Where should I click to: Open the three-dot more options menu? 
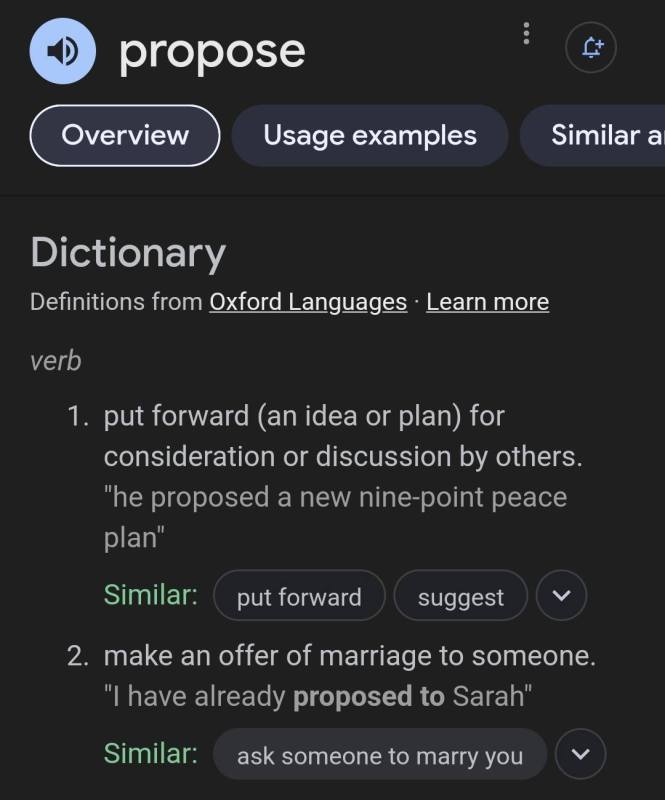pos(527,34)
